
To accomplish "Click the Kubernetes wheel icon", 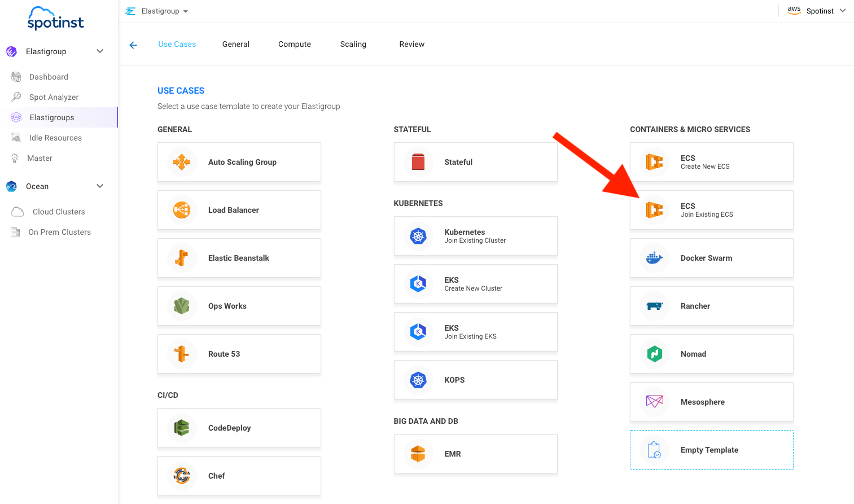I will coord(418,236).
